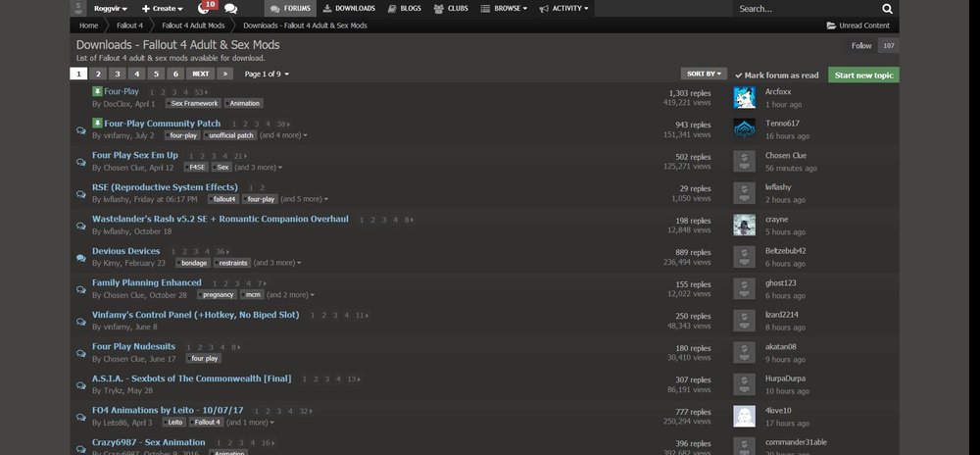This screenshot has height=455, width=980.
Task: Jump to last page with » button
Action: 225,74
